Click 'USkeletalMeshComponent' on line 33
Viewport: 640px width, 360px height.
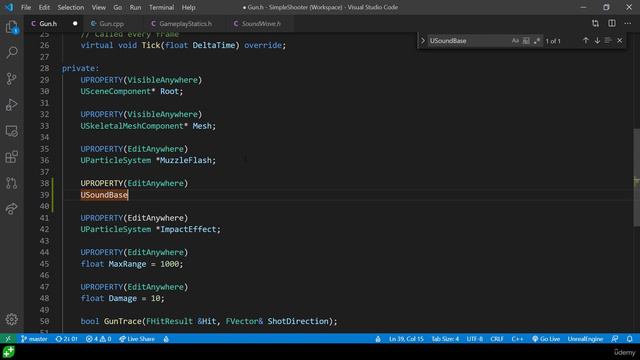pos(132,126)
